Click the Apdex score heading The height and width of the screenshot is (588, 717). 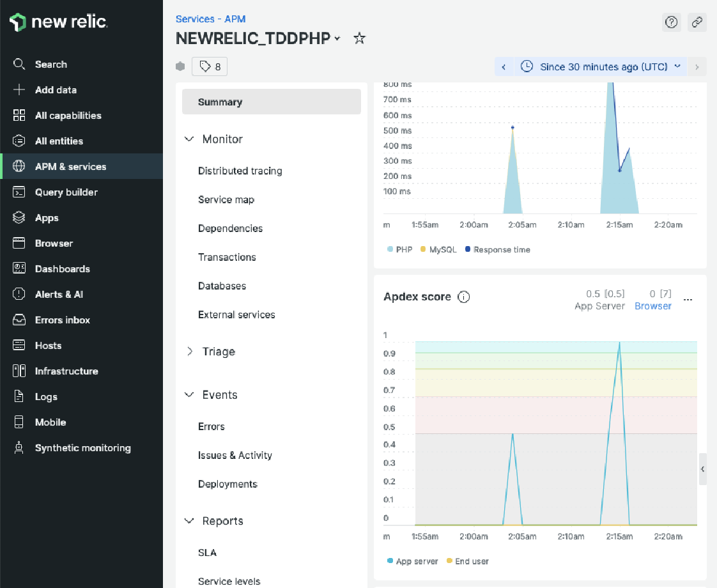point(417,297)
